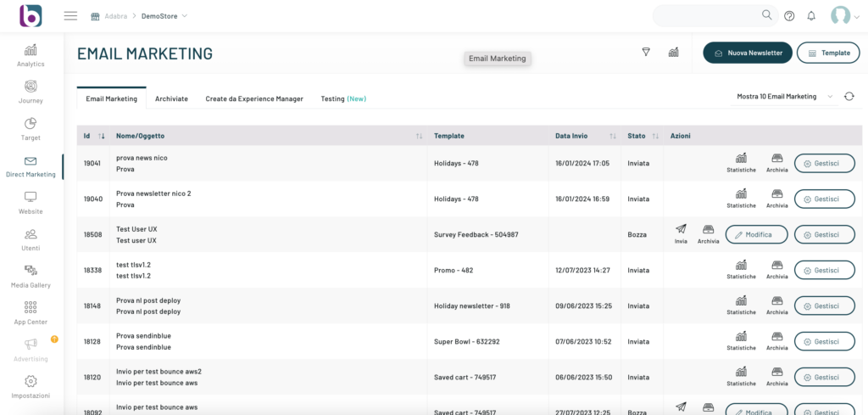The image size is (868, 415).
Task: Send the Test User UX draft
Action: (681, 234)
